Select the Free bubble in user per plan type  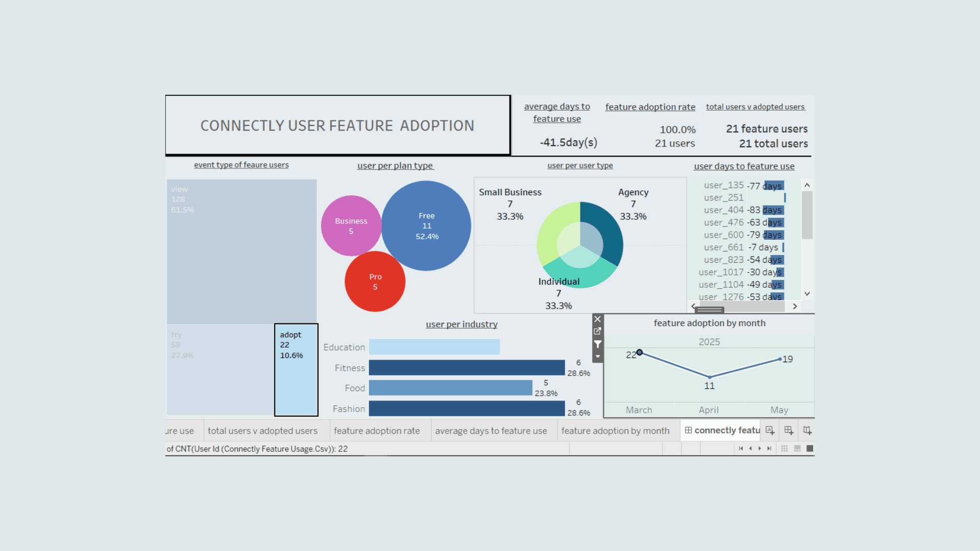[x=427, y=224]
